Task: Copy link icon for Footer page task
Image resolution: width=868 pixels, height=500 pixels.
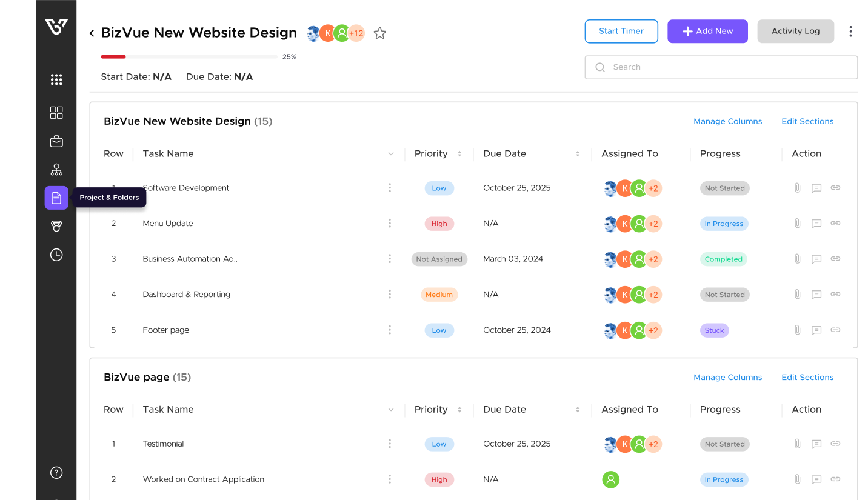Action: [835, 330]
